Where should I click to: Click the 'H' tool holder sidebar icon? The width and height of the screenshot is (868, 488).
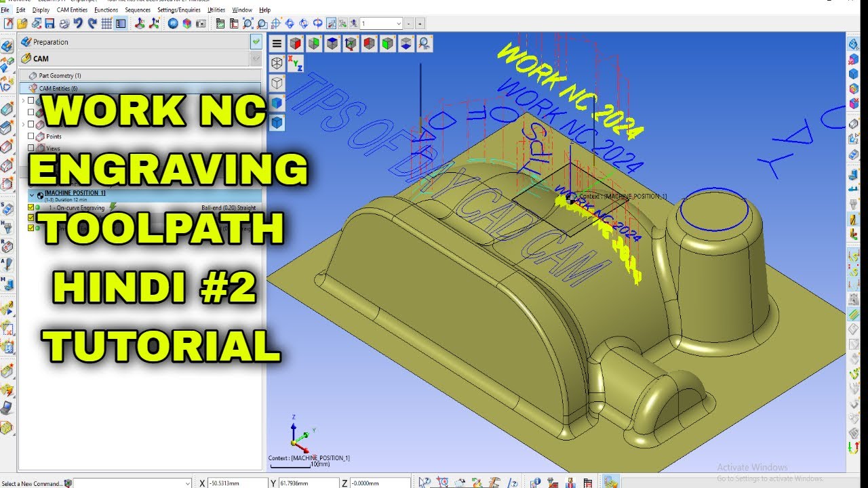coord(7,228)
